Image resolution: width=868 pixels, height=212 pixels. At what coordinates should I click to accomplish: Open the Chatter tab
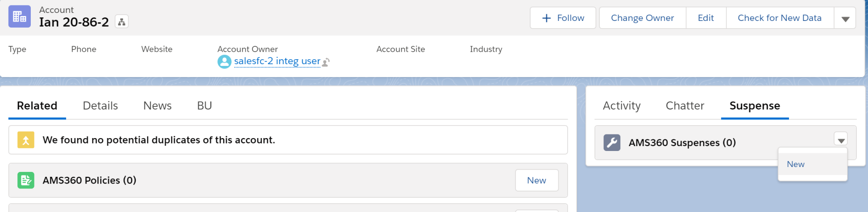click(685, 106)
